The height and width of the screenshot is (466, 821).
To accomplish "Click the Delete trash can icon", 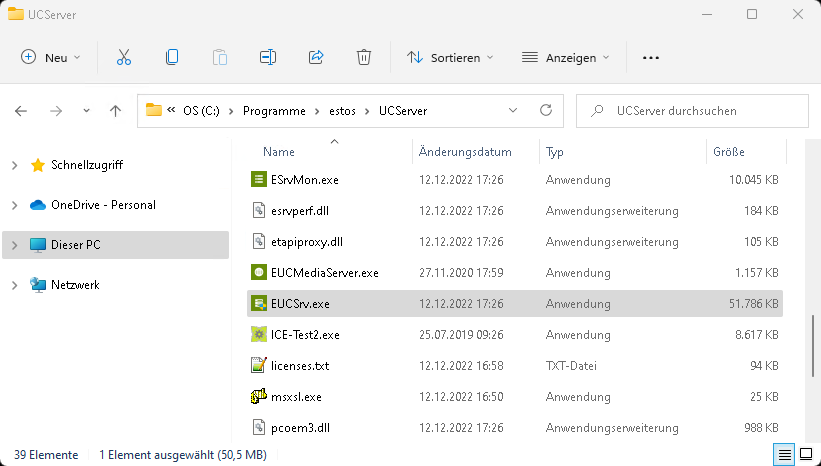I will (364, 57).
